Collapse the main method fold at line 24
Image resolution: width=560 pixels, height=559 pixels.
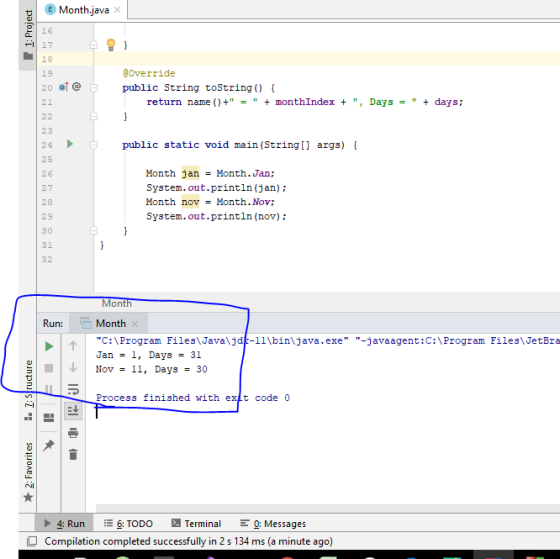tap(94, 145)
